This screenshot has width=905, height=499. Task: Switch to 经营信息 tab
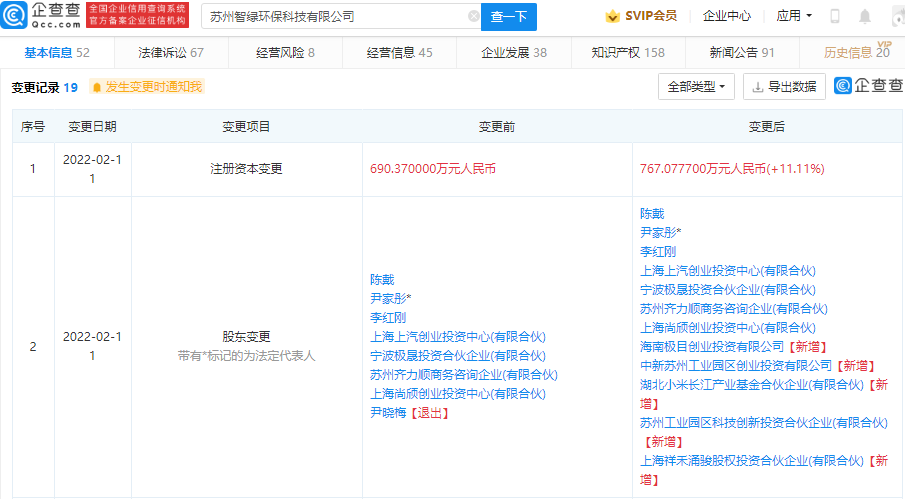coord(399,52)
